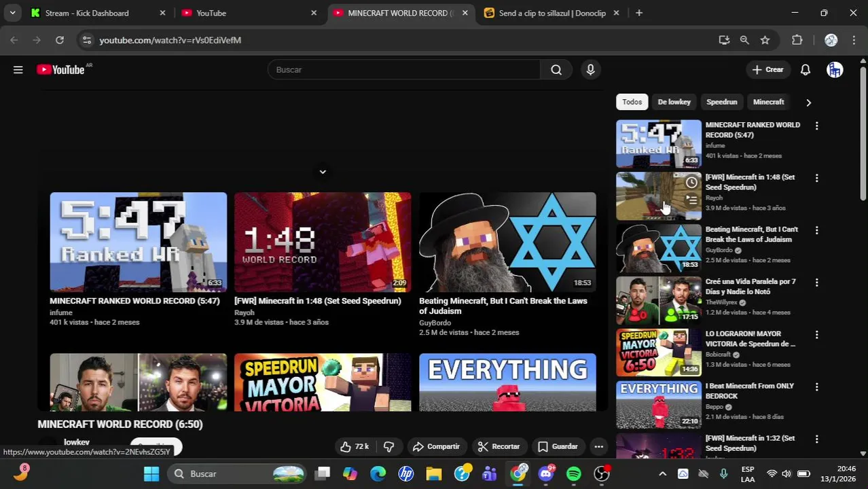Add Rayoh 1:48 video to queue

691,200
